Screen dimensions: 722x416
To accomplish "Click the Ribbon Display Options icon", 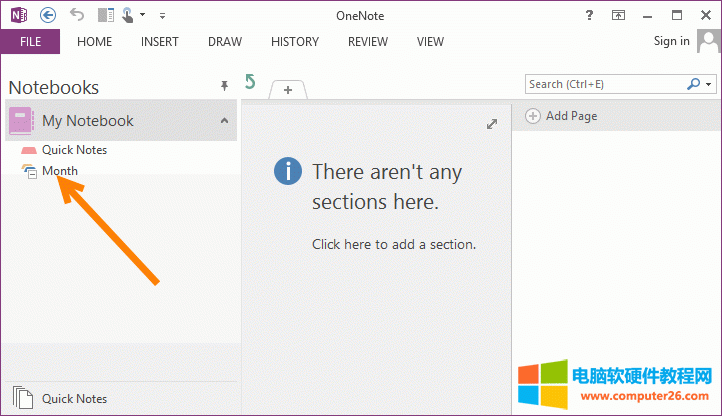I will coord(619,14).
